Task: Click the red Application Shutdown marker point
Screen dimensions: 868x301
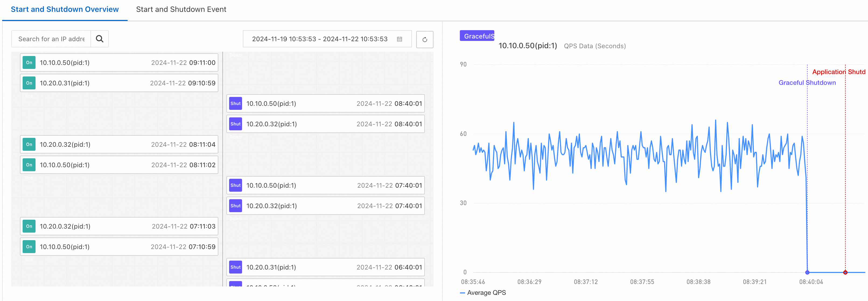Action: point(845,272)
